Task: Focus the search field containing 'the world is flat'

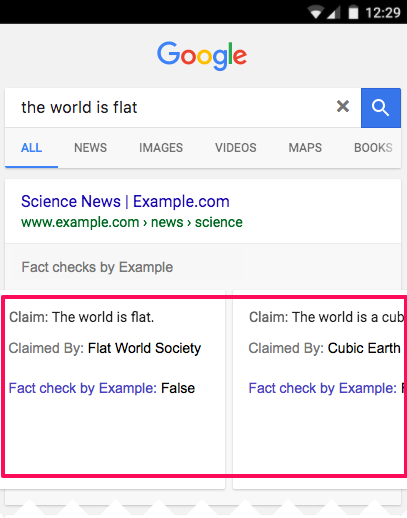Action: (173, 108)
